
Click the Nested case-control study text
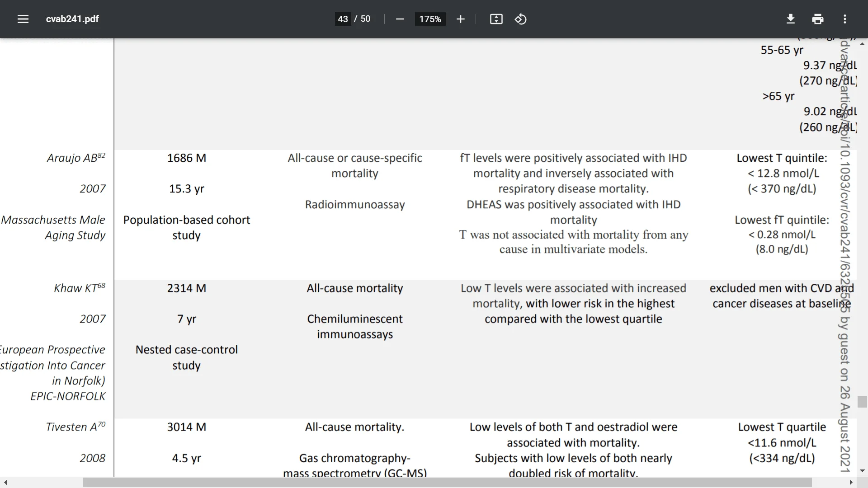[187, 357]
